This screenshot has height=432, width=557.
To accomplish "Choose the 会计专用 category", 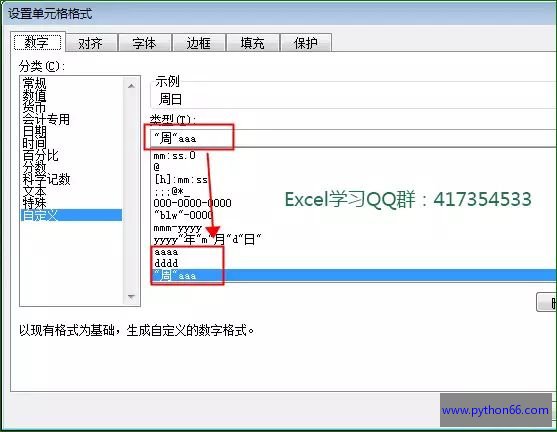I will 46,119.
